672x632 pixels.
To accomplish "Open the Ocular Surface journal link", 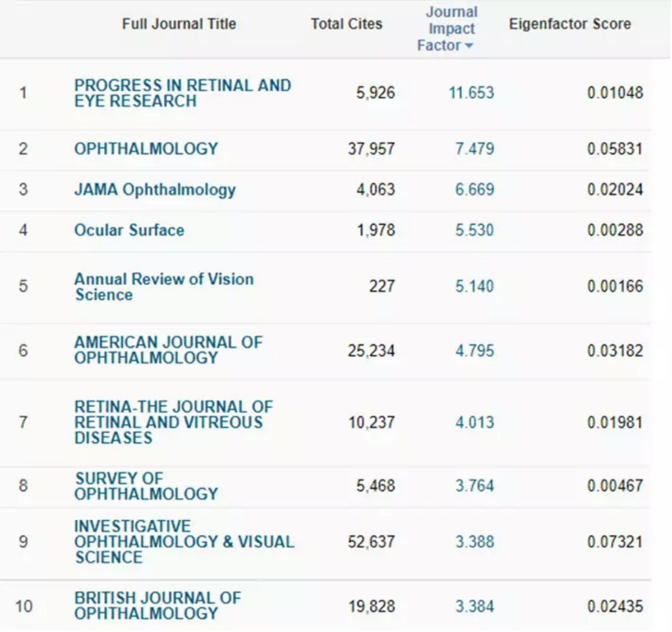I will tap(129, 230).
